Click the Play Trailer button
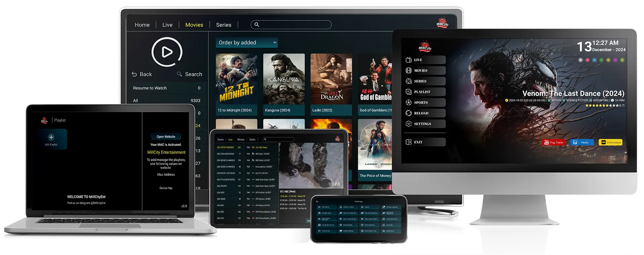The image size is (644, 255). click(x=553, y=142)
